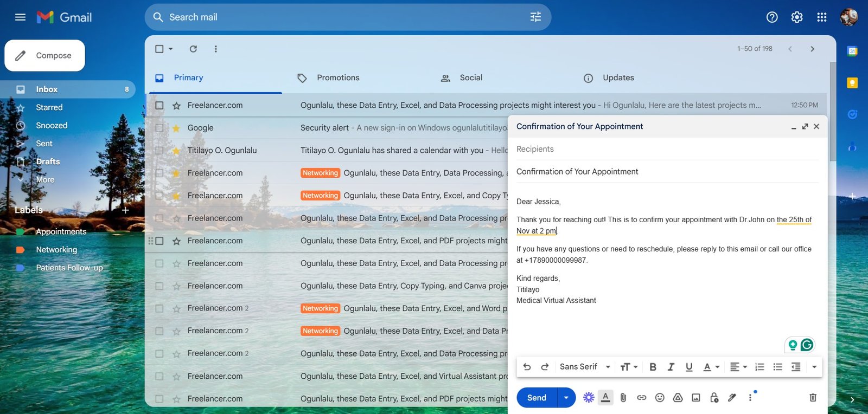868x414 pixels.
Task: Toggle formatting options button
Action: click(605, 398)
